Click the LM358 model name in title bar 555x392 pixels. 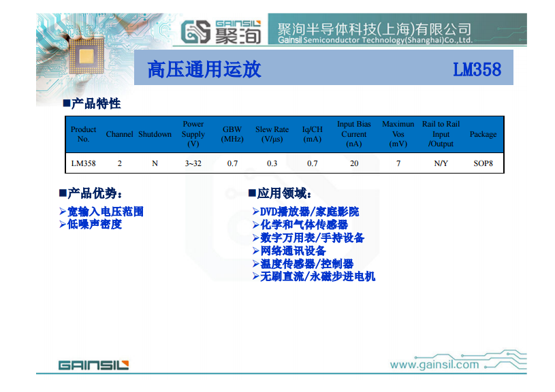coord(477,69)
